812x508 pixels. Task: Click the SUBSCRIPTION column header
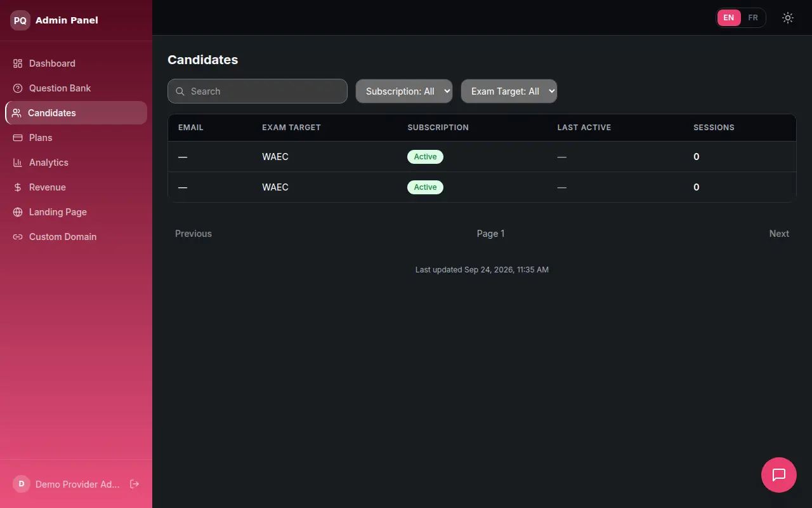click(438, 128)
